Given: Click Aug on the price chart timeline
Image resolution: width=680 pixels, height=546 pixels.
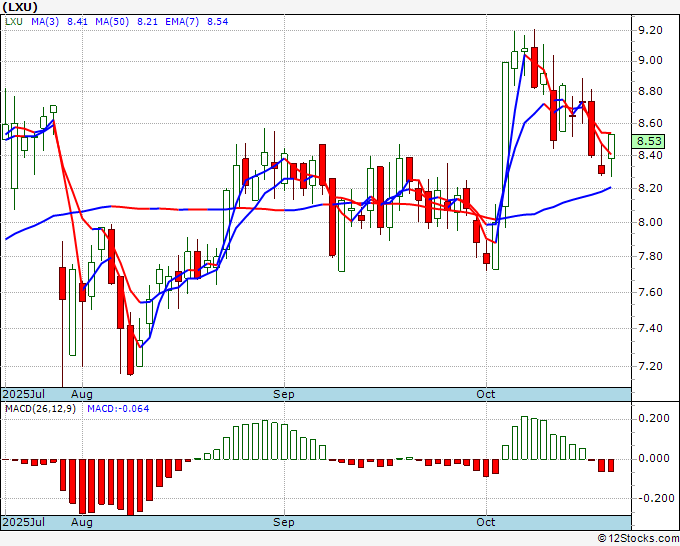Looking at the screenshot, I should point(82,394).
